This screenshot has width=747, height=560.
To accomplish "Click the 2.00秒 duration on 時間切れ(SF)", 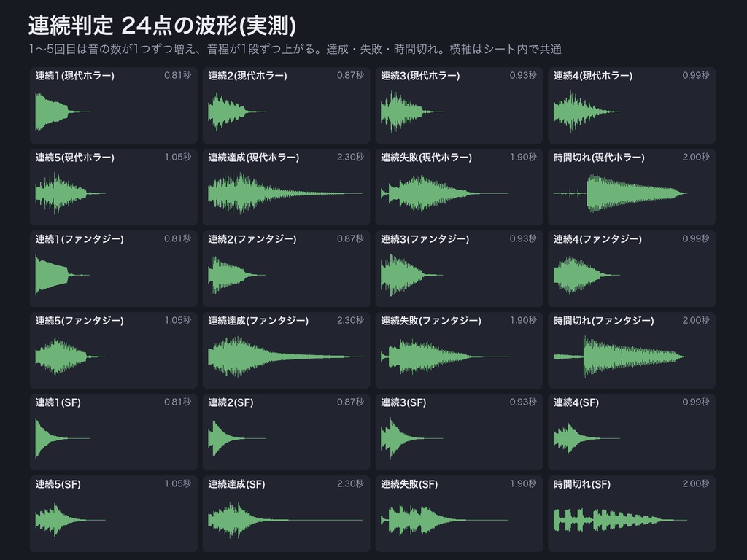I will pyautogui.click(x=695, y=483).
